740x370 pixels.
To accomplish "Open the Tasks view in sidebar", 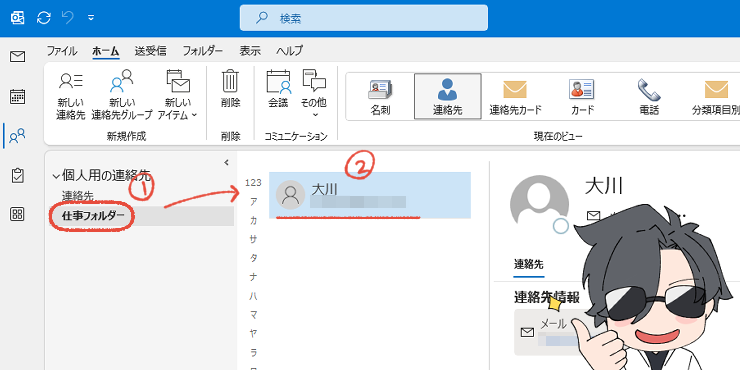I will click(17, 176).
